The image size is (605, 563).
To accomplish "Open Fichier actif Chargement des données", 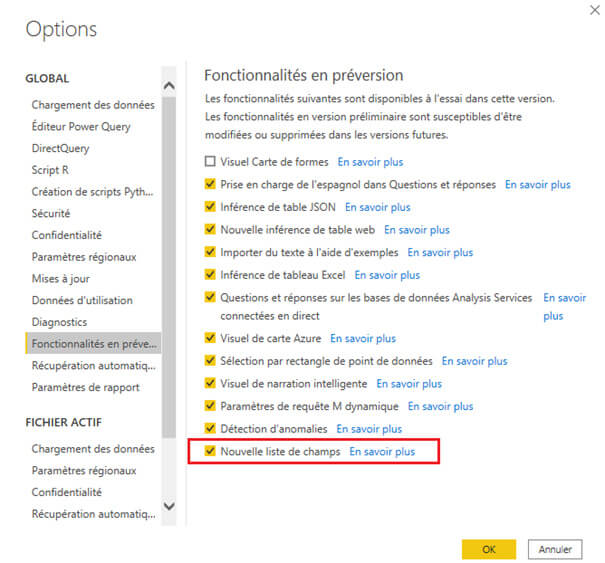I will [93, 449].
